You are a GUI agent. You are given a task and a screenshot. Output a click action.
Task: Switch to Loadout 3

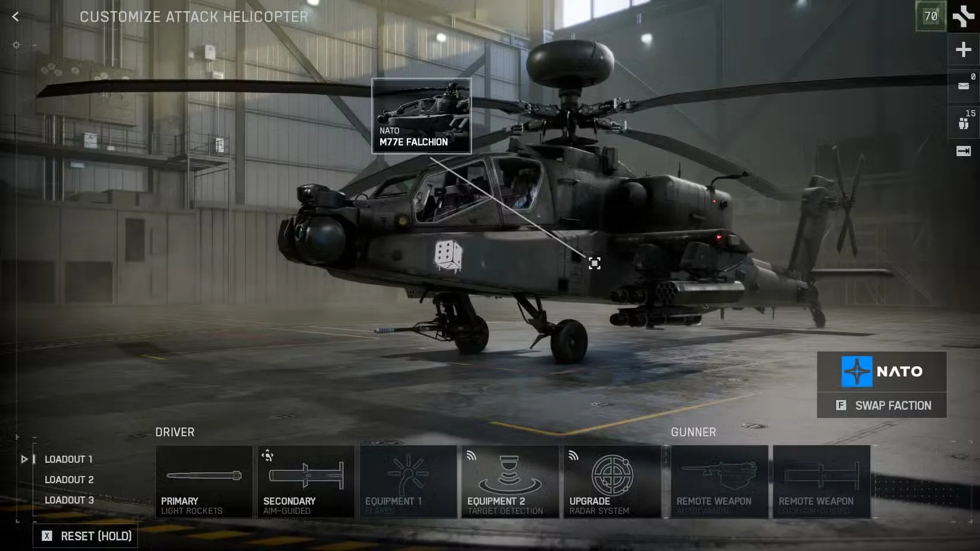(69, 500)
